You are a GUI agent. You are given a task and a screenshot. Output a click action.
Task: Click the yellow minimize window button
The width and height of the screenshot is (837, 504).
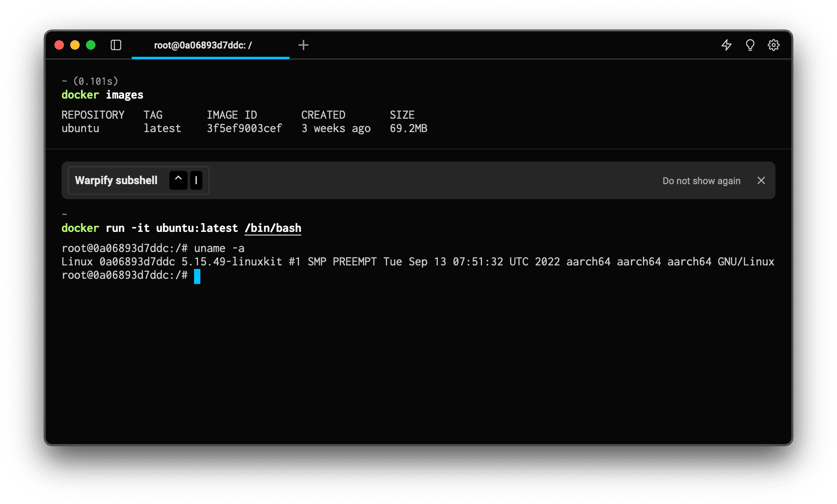tap(75, 45)
